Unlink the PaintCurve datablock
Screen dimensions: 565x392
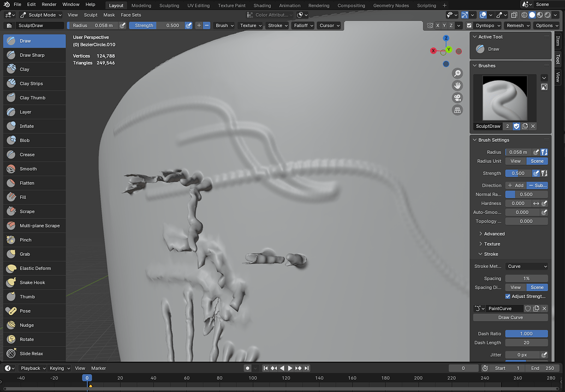[544, 308]
